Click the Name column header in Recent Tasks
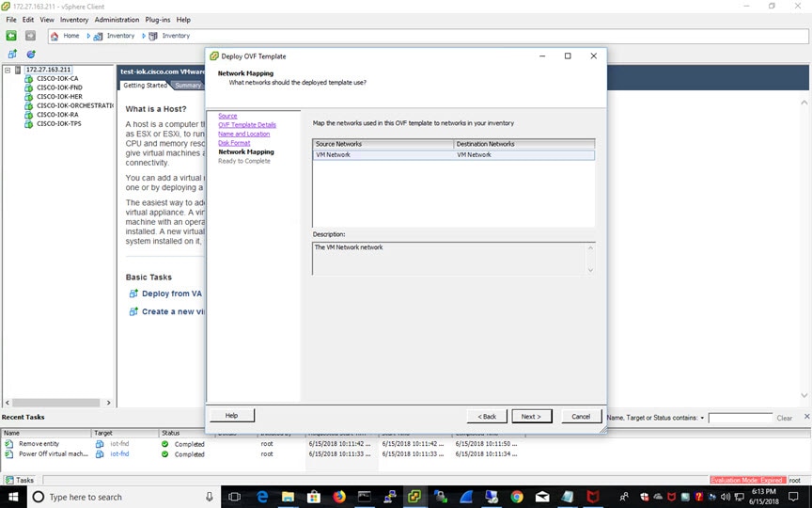Viewport: 812px width, 508px height. pos(46,433)
